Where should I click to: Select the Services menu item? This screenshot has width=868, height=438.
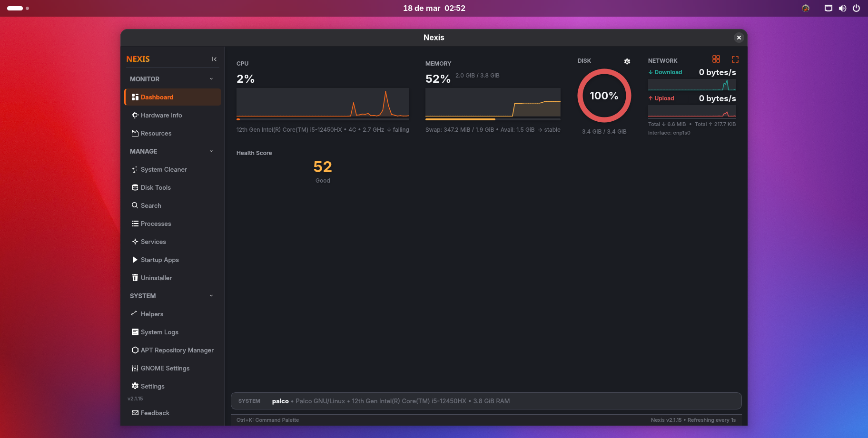(x=153, y=242)
